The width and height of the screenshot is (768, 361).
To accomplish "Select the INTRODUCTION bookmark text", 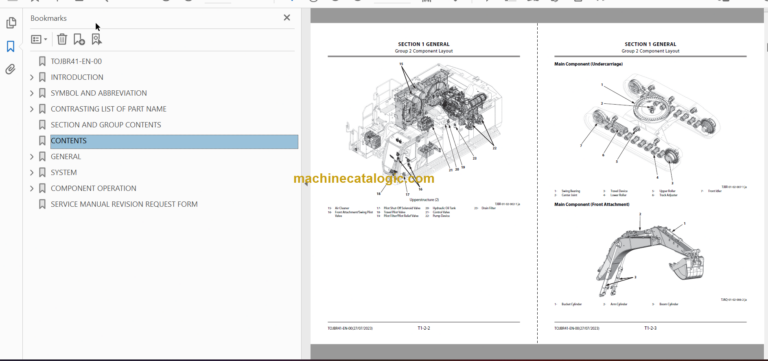I will [x=77, y=77].
